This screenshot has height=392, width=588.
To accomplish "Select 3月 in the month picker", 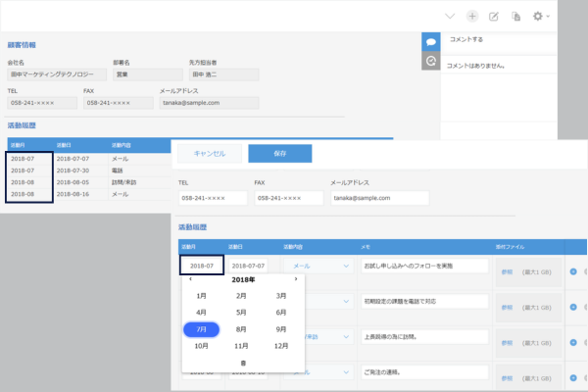I will coord(281,296).
